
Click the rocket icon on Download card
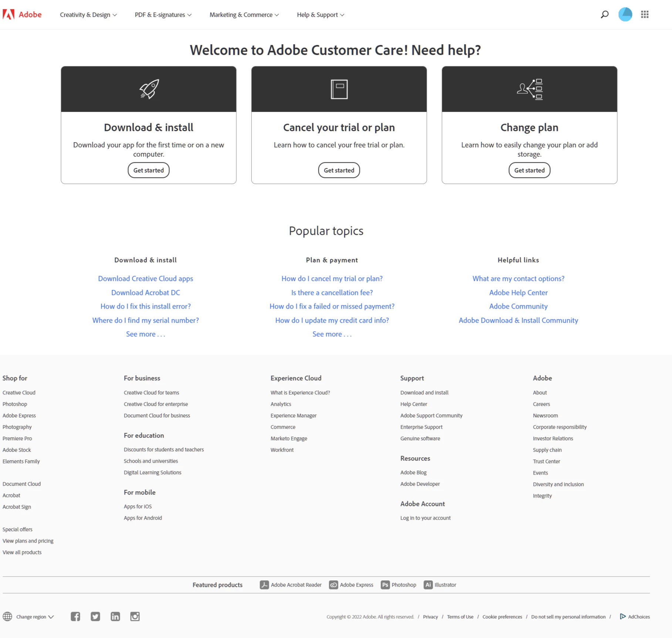point(149,89)
